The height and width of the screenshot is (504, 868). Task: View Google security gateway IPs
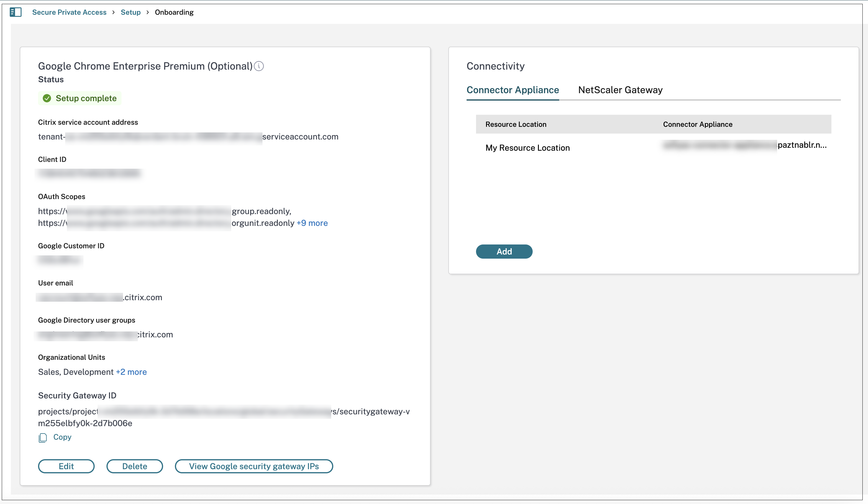(x=254, y=466)
